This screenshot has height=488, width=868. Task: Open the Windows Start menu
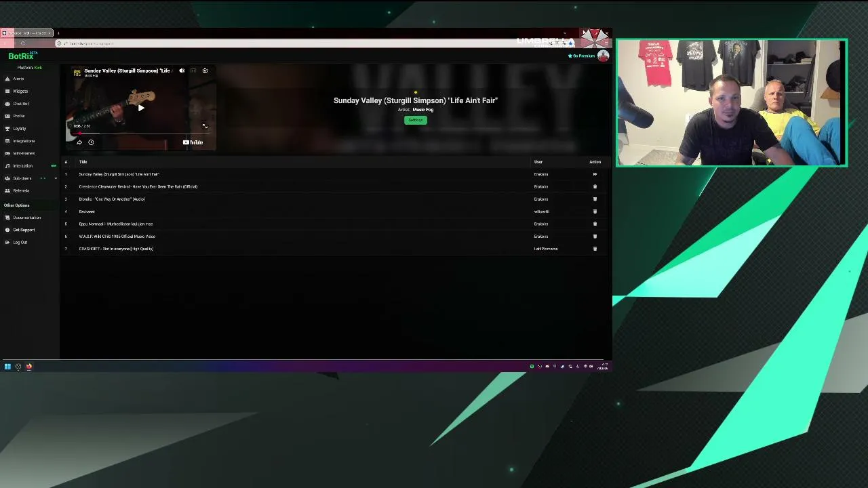[x=7, y=367]
